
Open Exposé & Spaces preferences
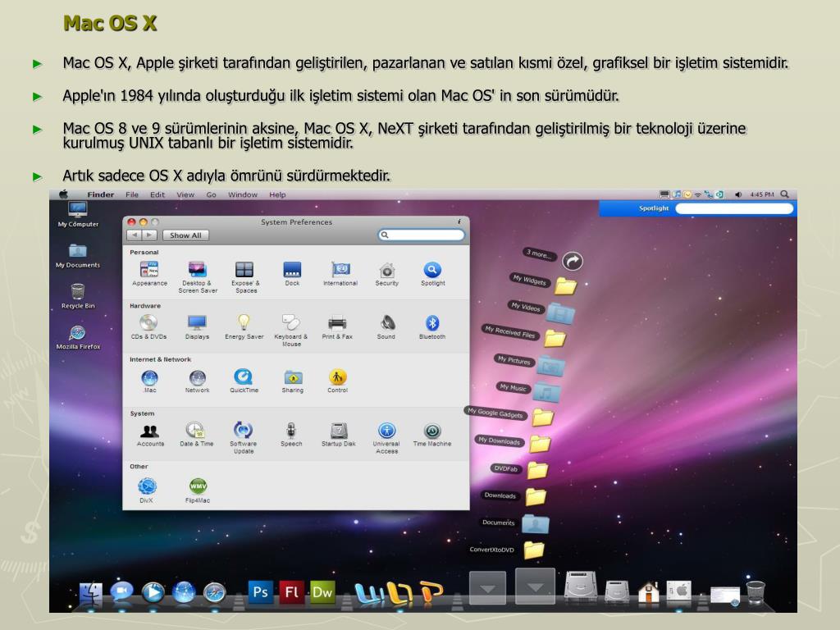(x=244, y=276)
